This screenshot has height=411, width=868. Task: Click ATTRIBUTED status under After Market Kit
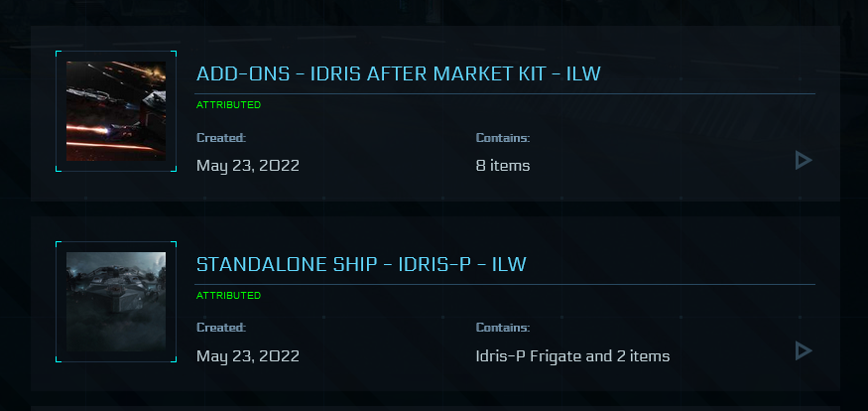pos(228,104)
